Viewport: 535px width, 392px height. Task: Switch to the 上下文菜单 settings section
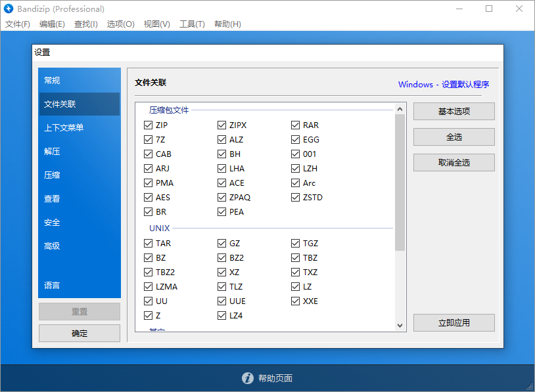pyautogui.click(x=79, y=127)
